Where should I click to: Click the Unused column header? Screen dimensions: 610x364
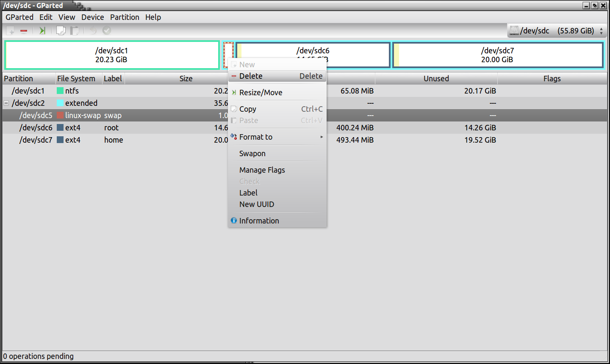coord(436,78)
